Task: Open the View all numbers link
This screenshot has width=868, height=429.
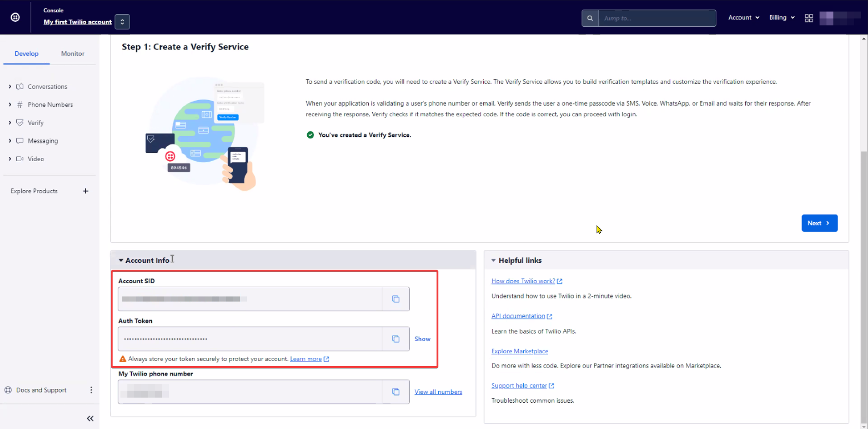Action: coord(438,392)
